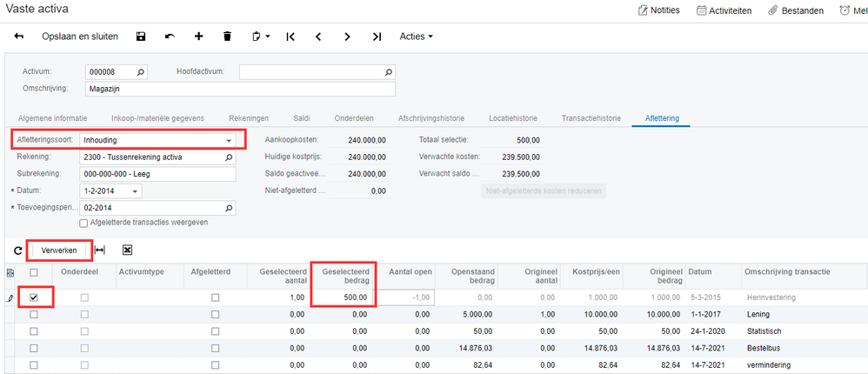Click the Excel export icon in grid toolbar
The image size is (868, 374).
pos(127,250)
